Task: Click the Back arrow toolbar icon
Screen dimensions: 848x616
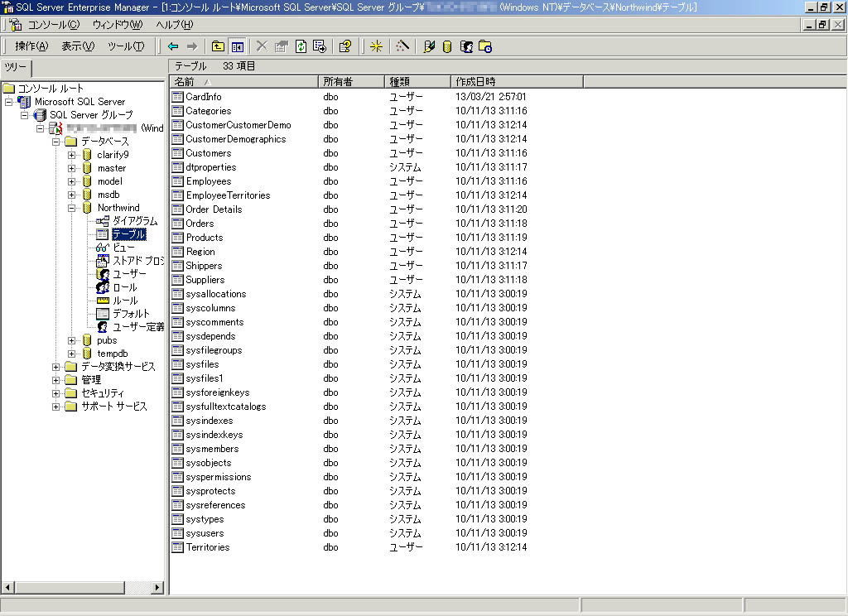Action: [173, 46]
